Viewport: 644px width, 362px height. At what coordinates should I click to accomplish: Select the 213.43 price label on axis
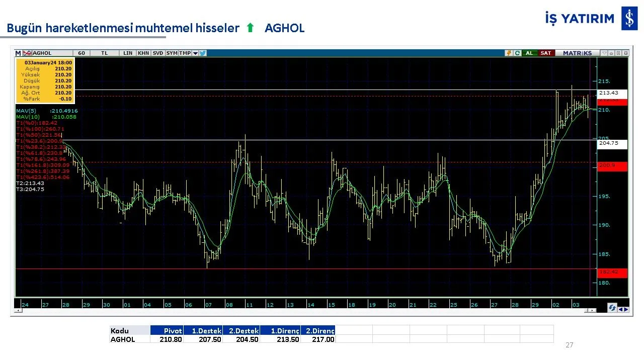(612, 93)
